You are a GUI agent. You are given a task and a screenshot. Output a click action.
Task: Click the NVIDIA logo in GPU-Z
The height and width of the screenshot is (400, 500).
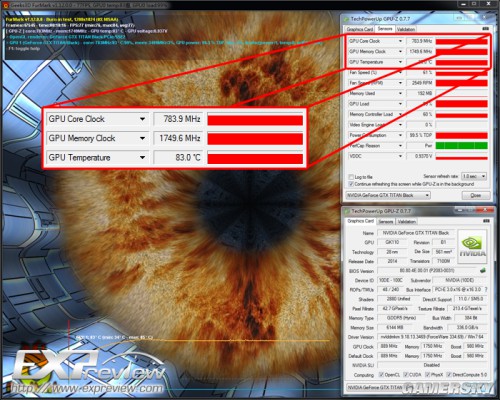coord(472,245)
